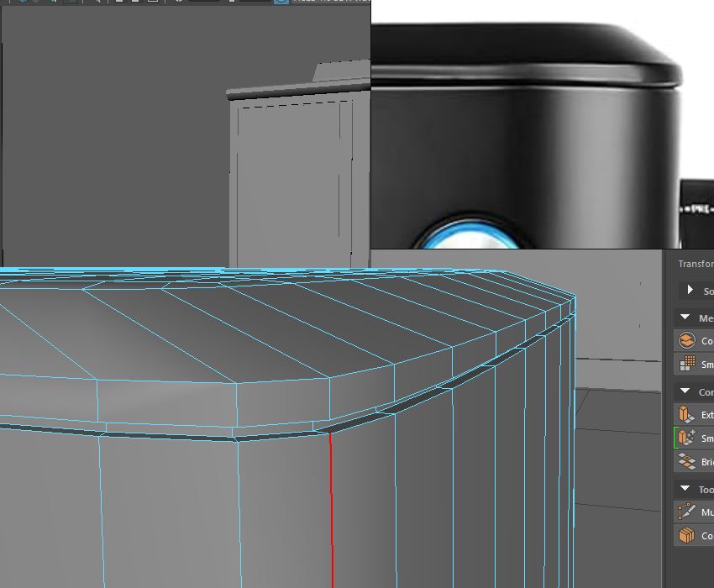Click the Combine mesh icon

point(686,340)
